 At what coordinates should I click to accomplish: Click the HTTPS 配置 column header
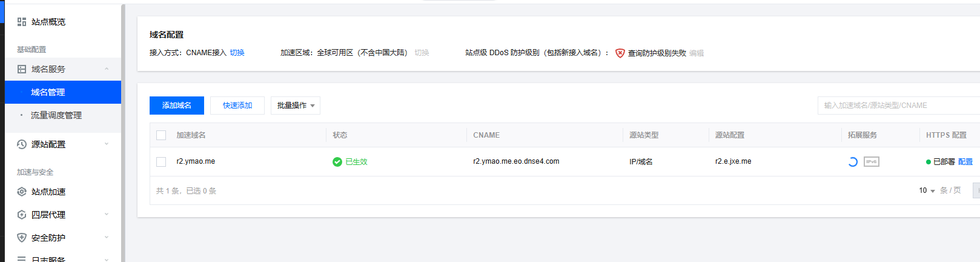[x=946, y=135]
